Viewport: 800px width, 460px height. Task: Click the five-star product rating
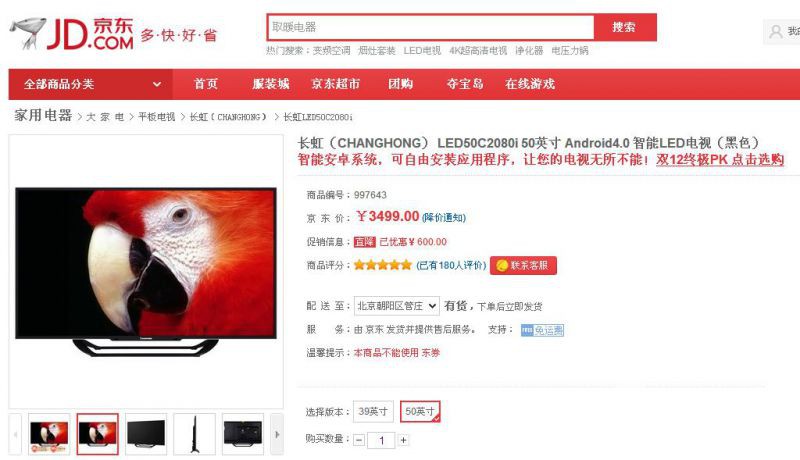click(383, 265)
